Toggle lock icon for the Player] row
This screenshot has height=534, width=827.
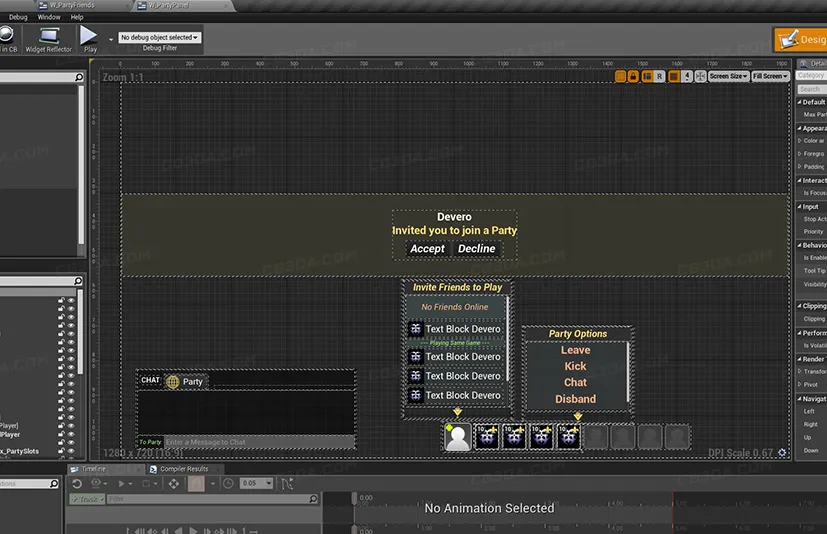[x=61, y=425]
